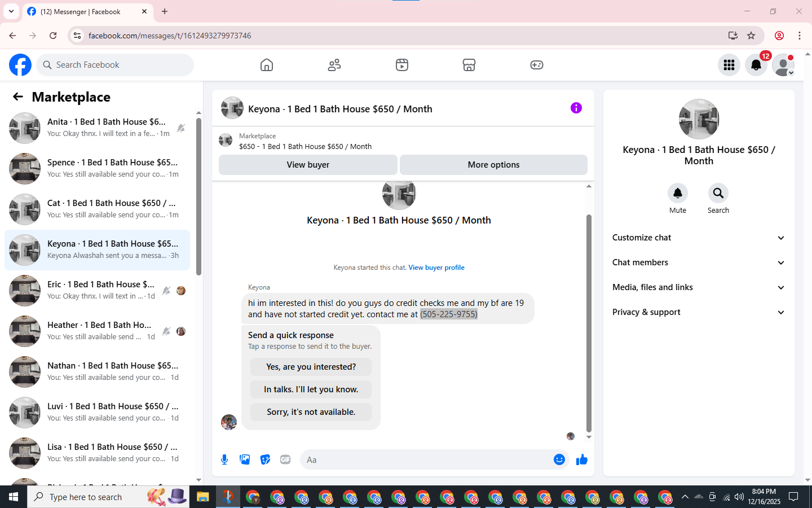Send quick response 'In talks. I'll let you know.'
The height and width of the screenshot is (508, 812).
(x=311, y=389)
